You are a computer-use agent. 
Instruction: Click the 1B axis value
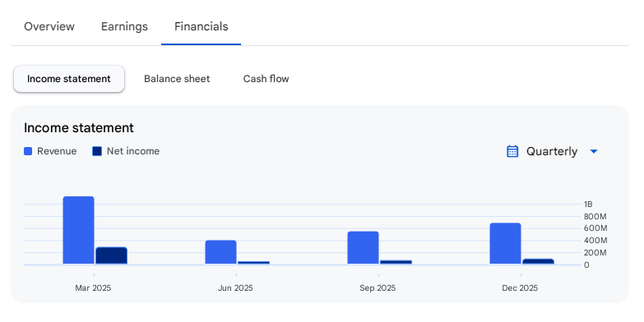pos(588,205)
